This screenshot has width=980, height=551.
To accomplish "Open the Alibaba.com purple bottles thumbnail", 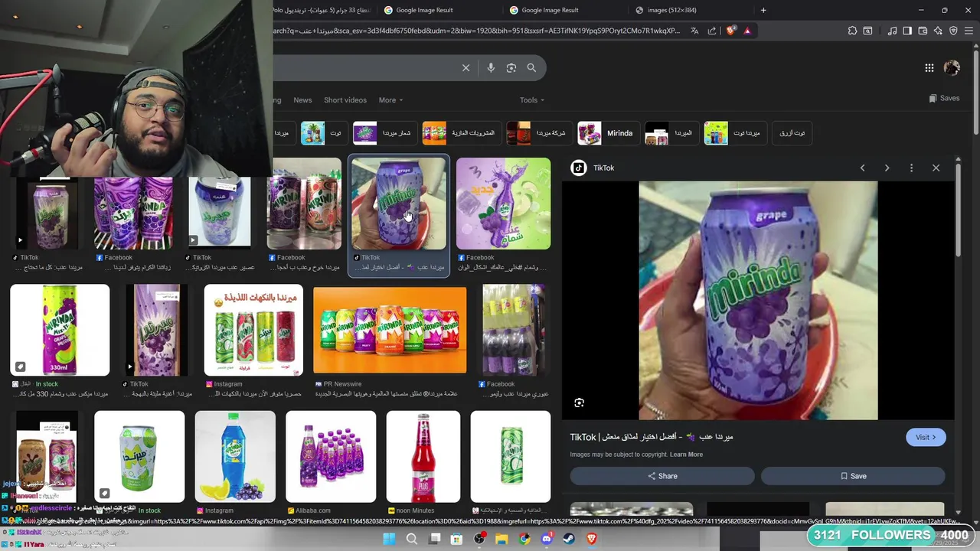I will click(x=331, y=457).
